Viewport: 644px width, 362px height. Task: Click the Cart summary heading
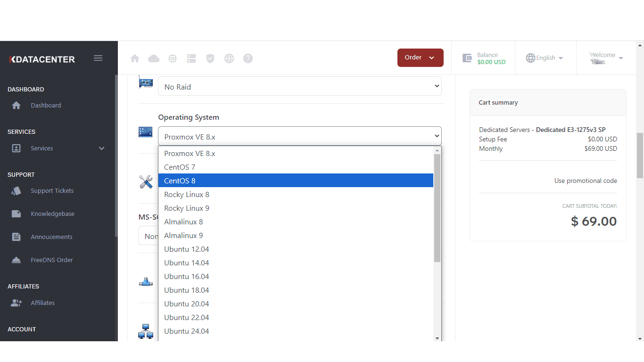[498, 103]
